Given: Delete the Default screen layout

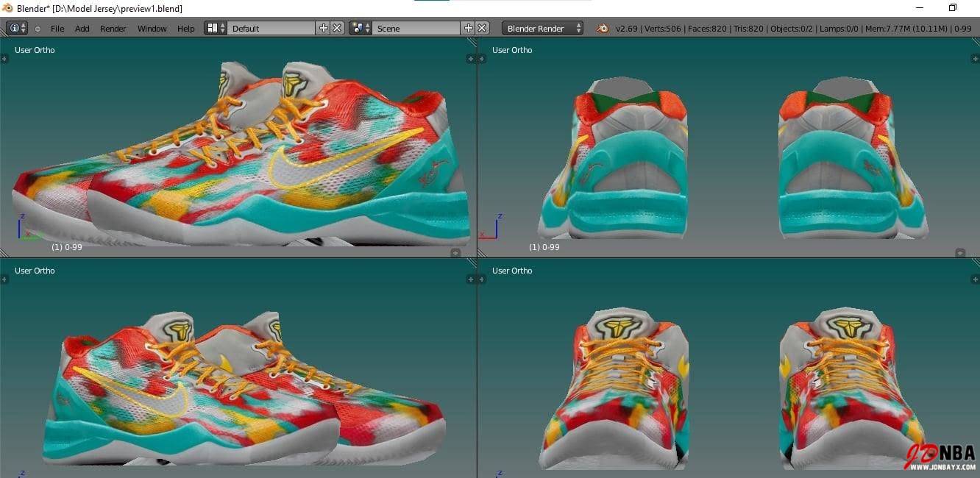Looking at the screenshot, I should [337, 28].
